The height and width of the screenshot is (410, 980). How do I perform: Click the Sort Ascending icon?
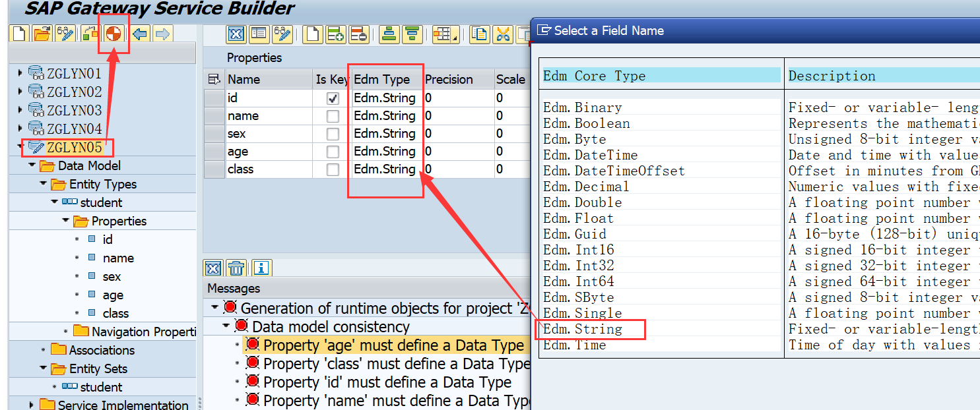389,34
